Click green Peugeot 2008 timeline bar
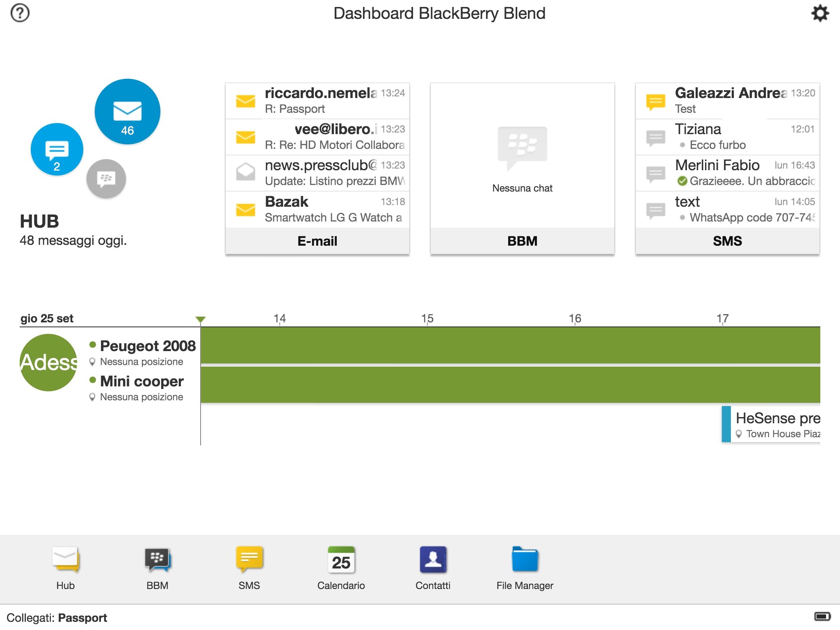840x630 pixels. tap(510, 345)
